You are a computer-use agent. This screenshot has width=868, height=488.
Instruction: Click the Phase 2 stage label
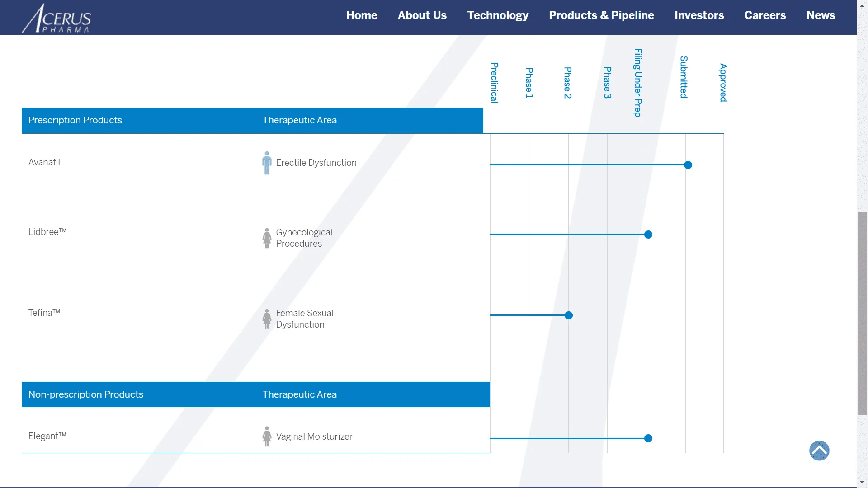tap(568, 83)
